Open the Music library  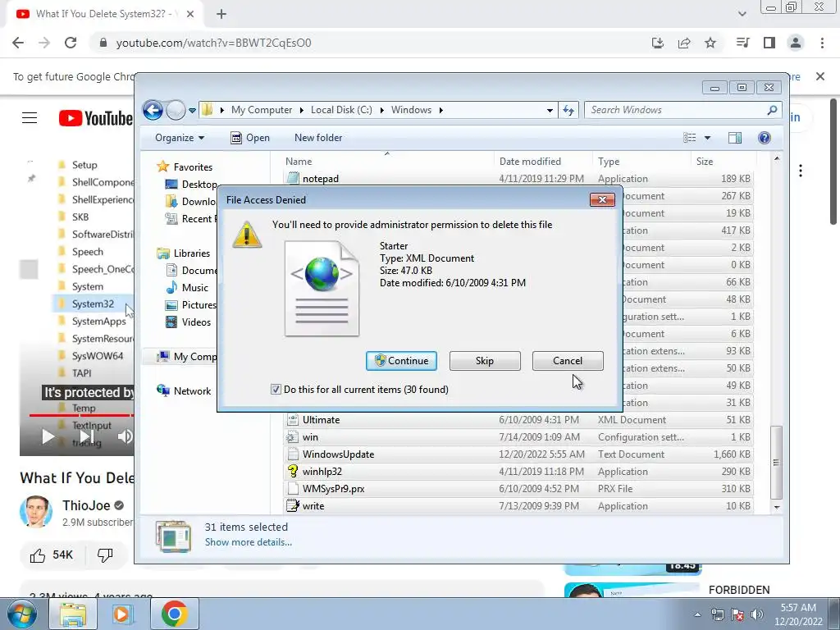click(x=187, y=288)
